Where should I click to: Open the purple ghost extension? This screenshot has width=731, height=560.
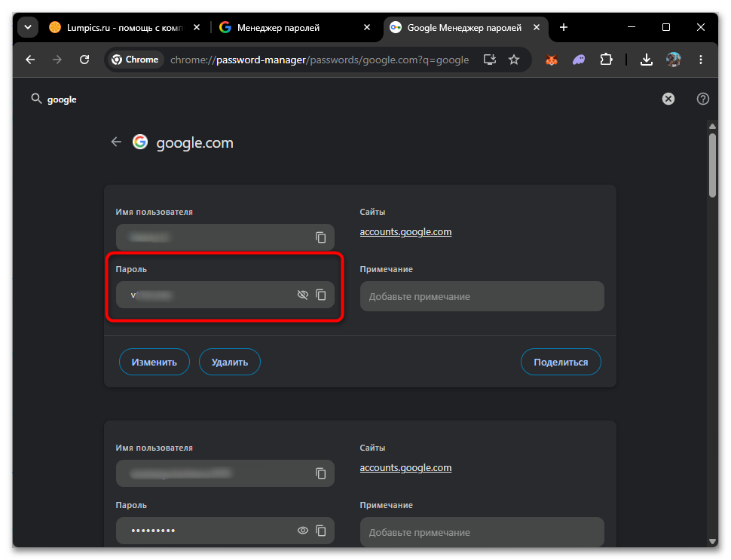coord(579,60)
